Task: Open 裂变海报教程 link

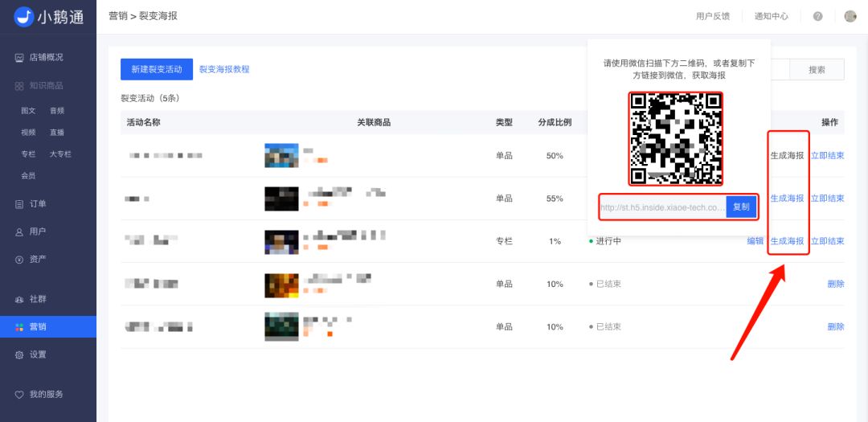Action: click(x=224, y=69)
